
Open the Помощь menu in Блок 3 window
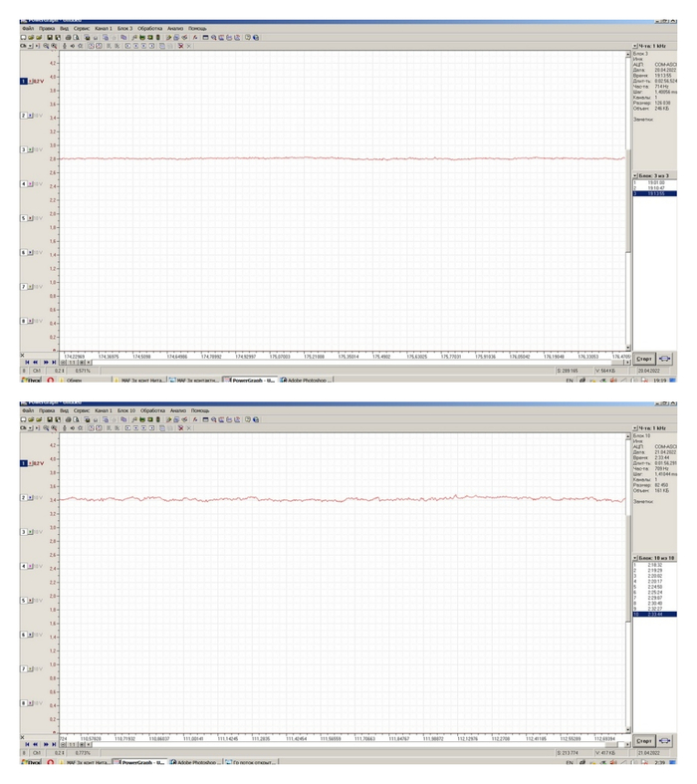coord(197,29)
